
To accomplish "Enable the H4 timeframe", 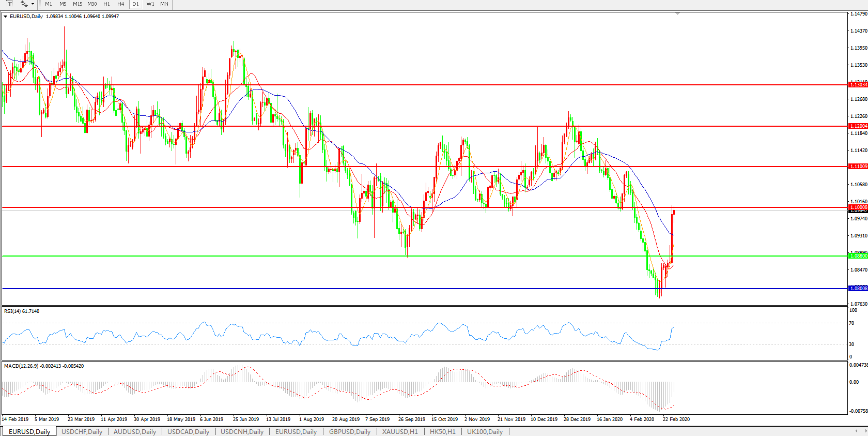I will (x=120, y=4).
